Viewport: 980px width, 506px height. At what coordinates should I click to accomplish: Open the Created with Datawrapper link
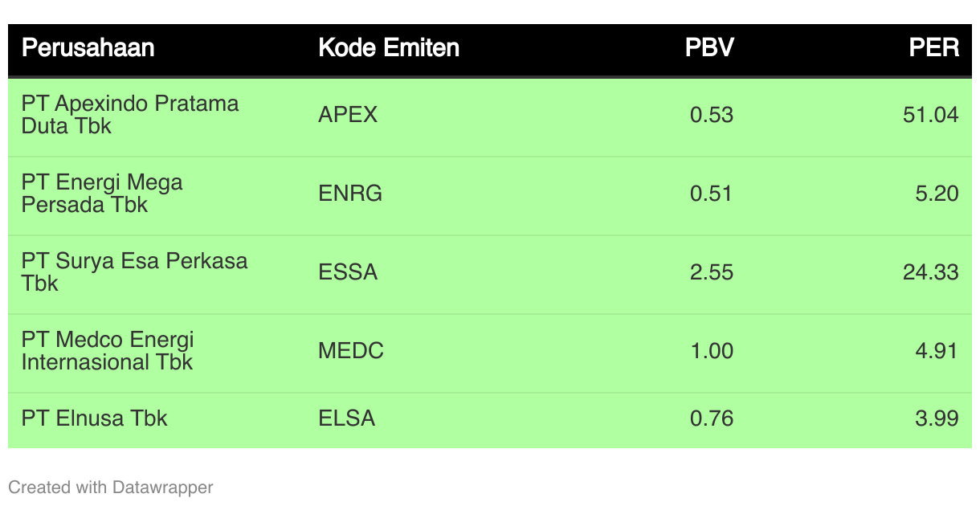pyautogui.click(x=111, y=487)
